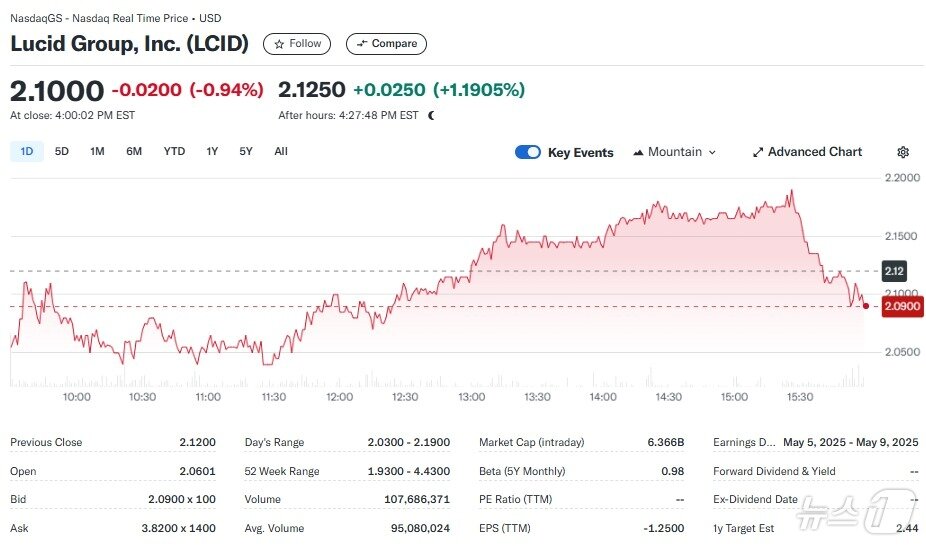The width and height of the screenshot is (926, 546).
Task: Expand the Mountain chart type dropdown
Action: tap(675, 152)
